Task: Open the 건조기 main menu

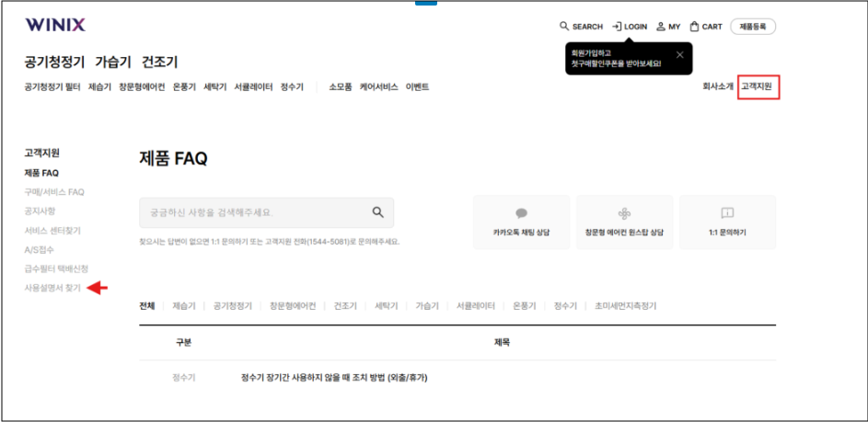Action: pyautogui.click(x=159, y=62)
